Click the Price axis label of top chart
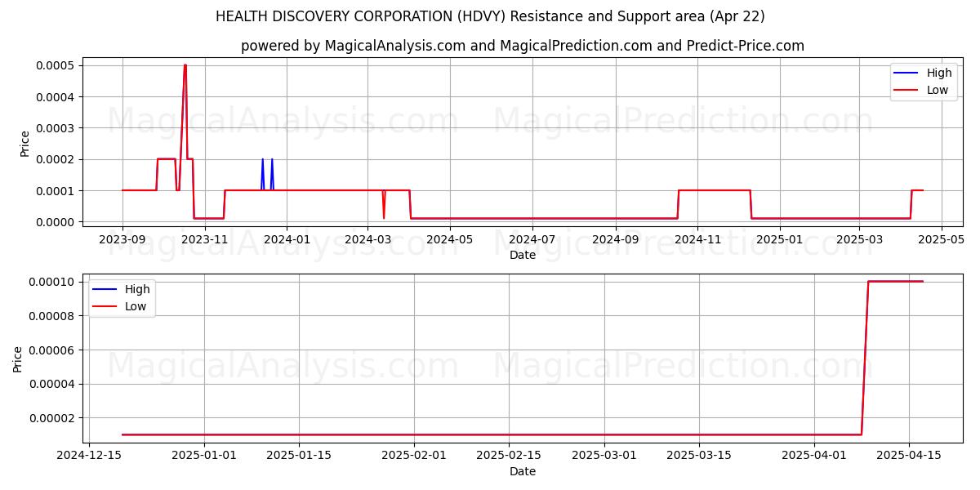Screen dimensions: 980x490 click(x=24, y=143)
